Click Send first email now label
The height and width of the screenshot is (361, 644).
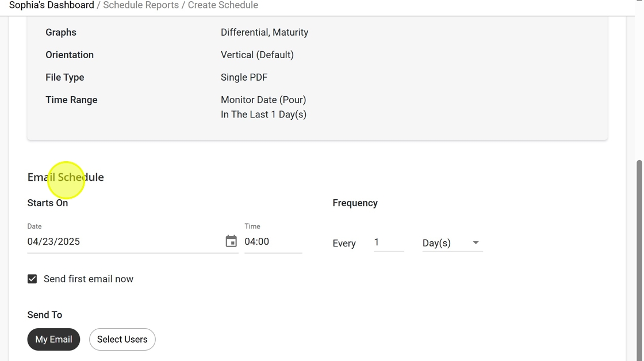click(x=89, y=279)
